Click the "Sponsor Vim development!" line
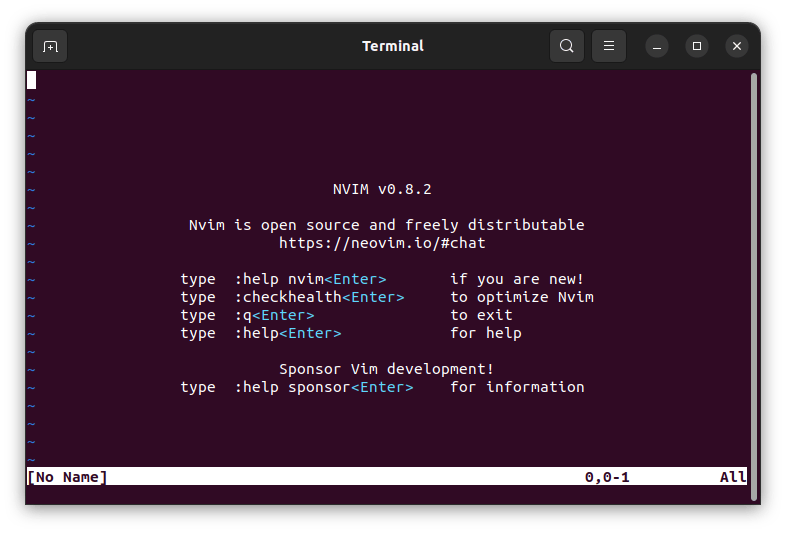 click(386, 369)
